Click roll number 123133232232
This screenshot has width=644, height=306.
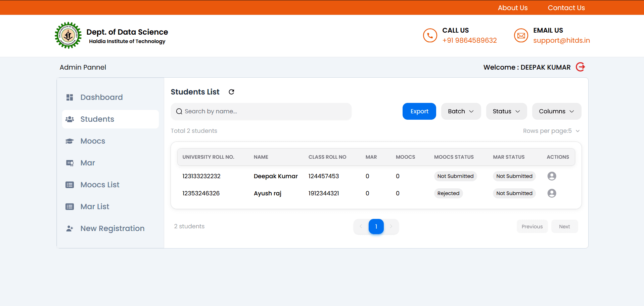[201, 176]
